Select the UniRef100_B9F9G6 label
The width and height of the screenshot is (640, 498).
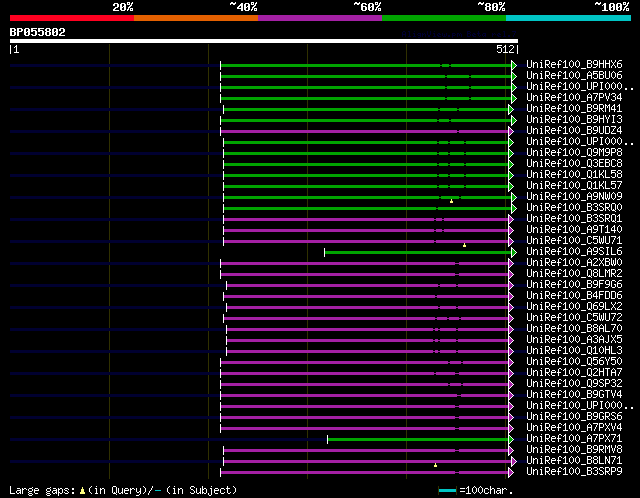click(574, 285)
